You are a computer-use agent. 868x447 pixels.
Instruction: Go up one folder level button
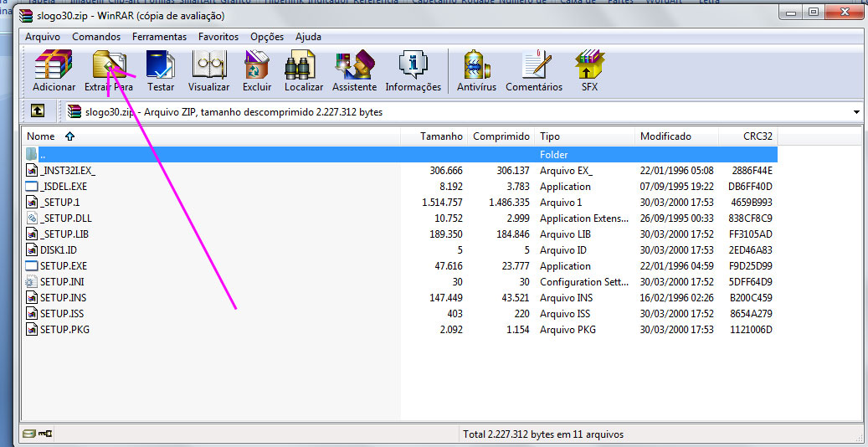point(37,111)
